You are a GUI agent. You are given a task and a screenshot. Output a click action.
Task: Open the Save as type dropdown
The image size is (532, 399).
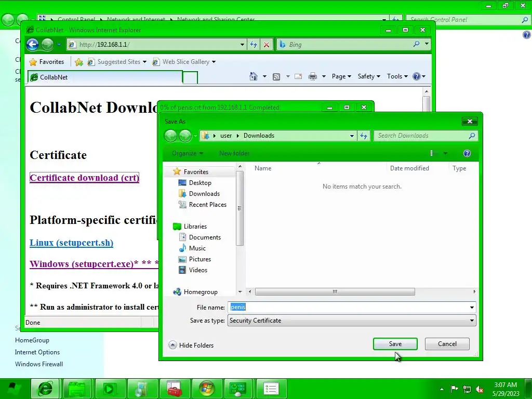[352, 320]
